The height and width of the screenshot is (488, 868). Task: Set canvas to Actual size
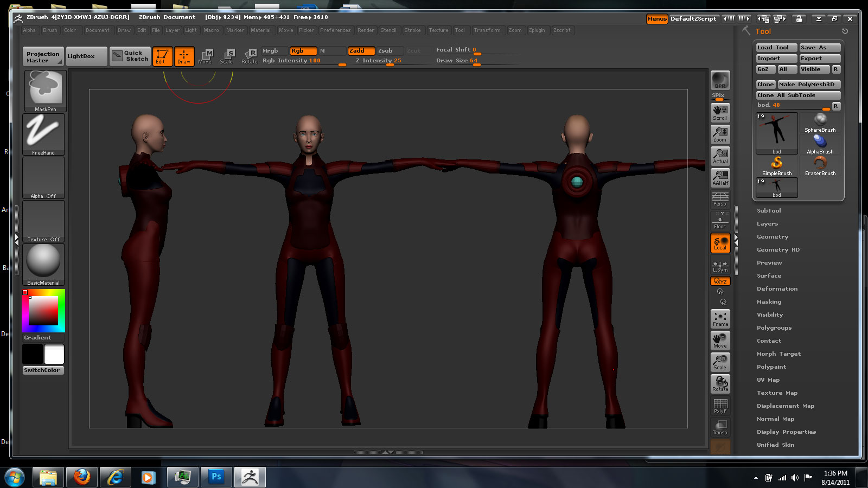(x=720, y=156)
